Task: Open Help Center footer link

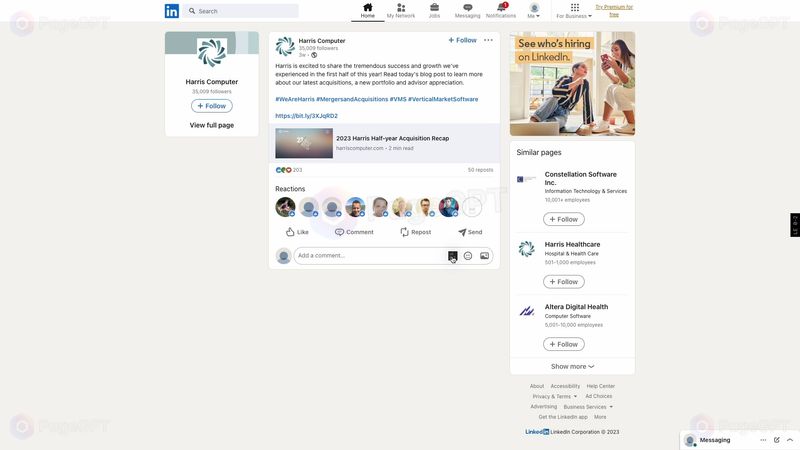Action: [x=601, y=386]
